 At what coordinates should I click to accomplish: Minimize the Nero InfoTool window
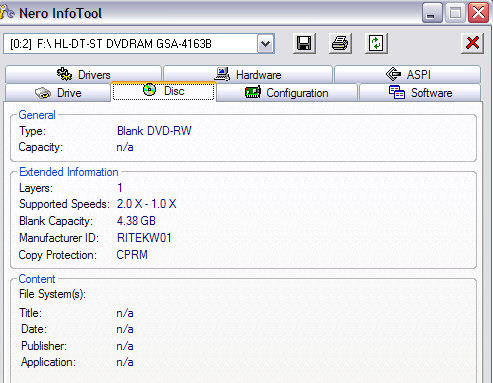(432, 13)
